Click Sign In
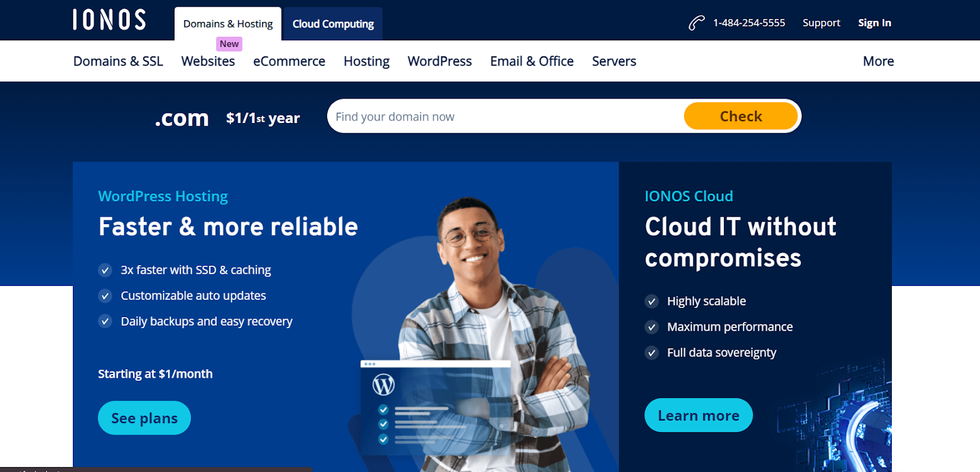Image resolution: width=980 pixels, height=472 pixels. pyautogui.click(x=875, y=23)
